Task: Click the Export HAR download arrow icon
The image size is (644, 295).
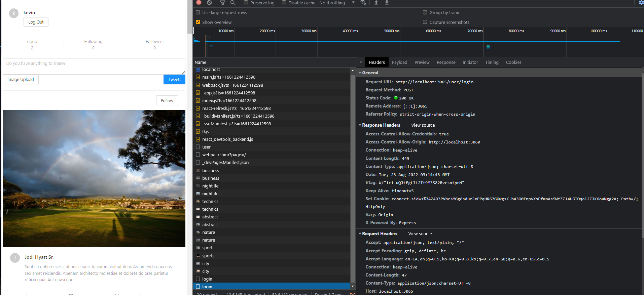Action: [x=387, y=2]
